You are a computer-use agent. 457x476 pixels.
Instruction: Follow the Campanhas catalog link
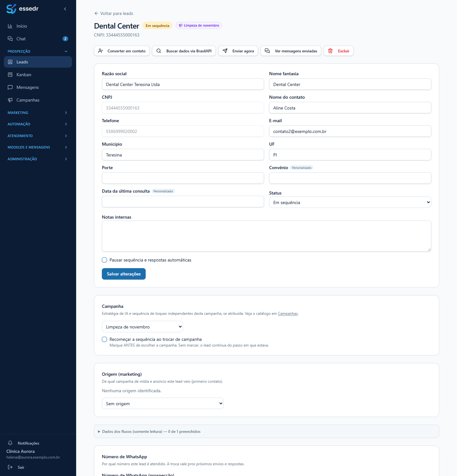pos(288,314)
